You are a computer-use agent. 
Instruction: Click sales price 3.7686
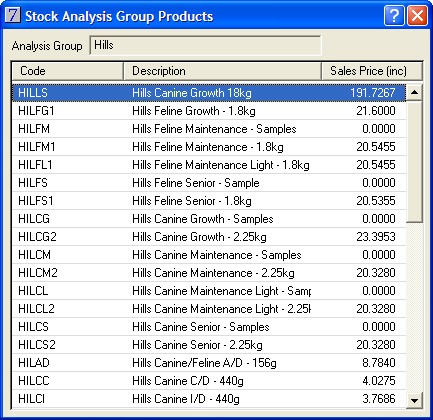[x=379, y=399]
